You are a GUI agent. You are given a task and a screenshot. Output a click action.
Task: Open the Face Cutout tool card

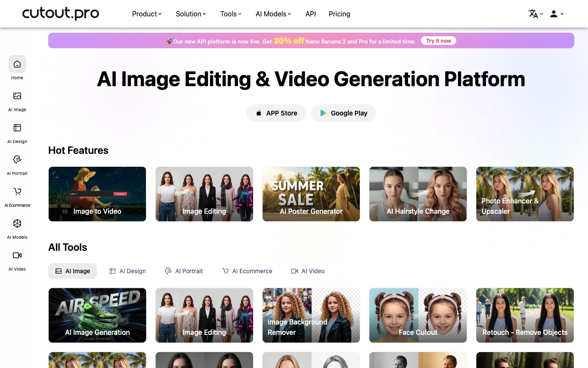tap(418, 315)
